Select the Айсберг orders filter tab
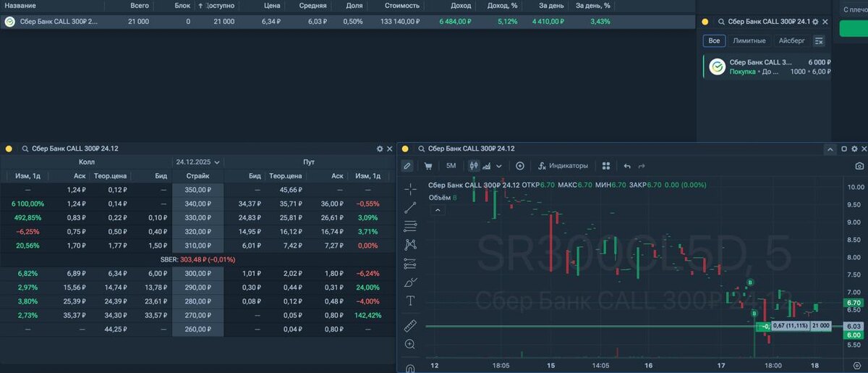The image size is (868, 373). (x=791, y=41)
